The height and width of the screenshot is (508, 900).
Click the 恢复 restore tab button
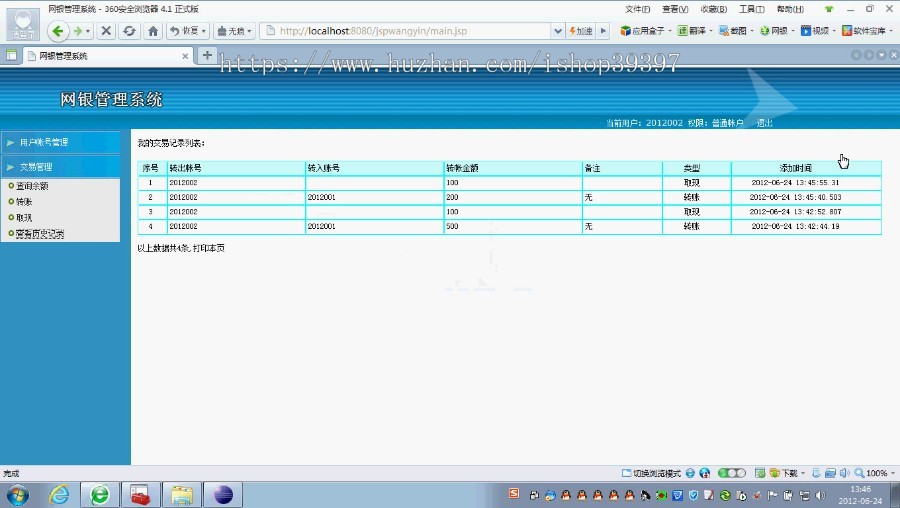click(x=188, y=31)
